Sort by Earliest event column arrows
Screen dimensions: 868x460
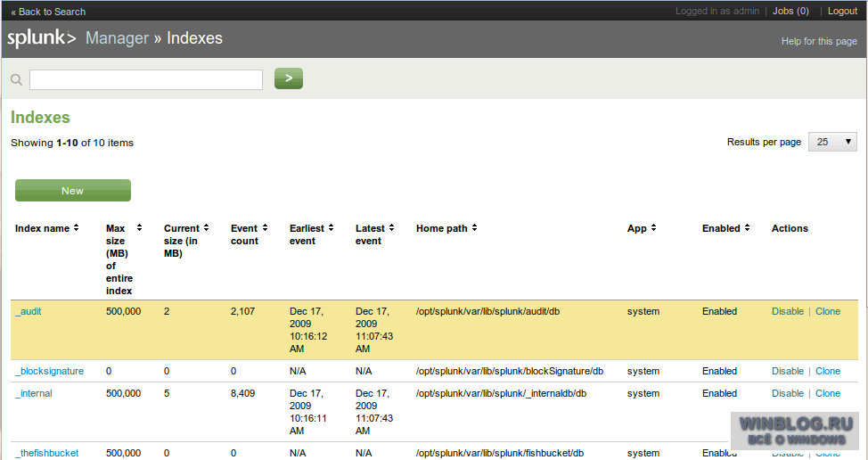[331, 227]
